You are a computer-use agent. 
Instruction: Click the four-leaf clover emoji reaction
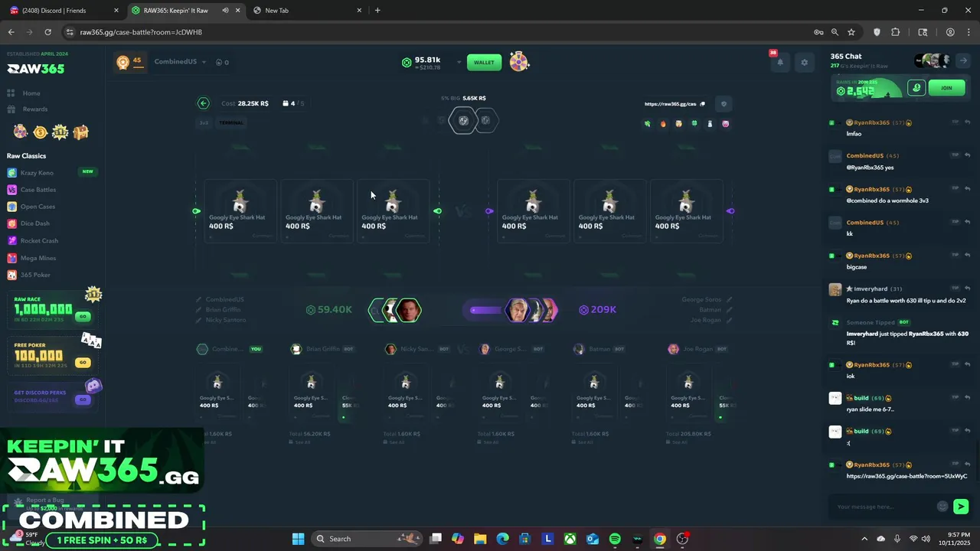tap(694, 124)
